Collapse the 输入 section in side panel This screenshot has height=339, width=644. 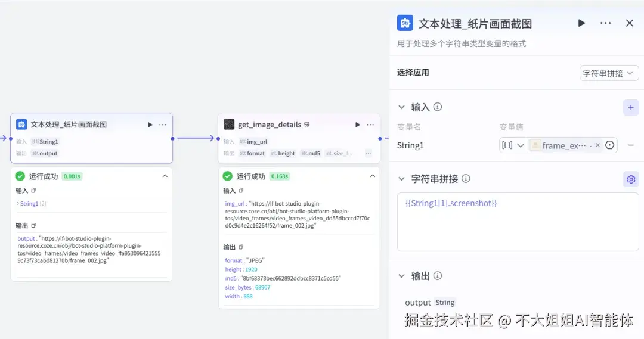pos(402,107)
